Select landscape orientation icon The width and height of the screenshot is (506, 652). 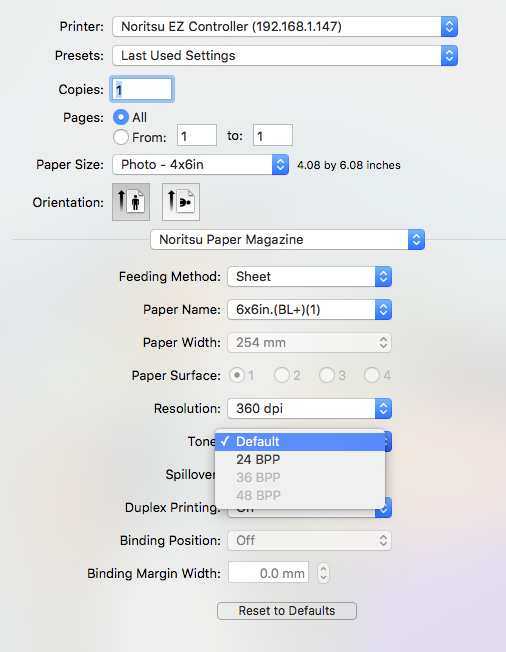(181, 202)
